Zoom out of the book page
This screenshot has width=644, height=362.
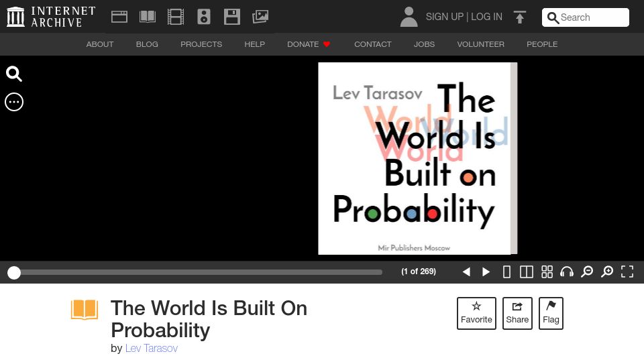tap(587, 271)
